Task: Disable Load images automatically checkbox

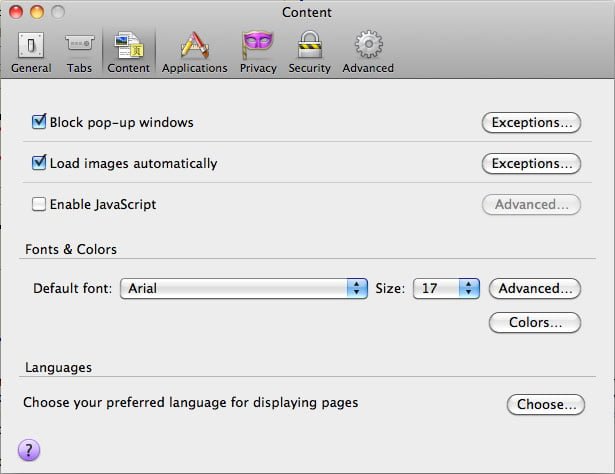Action: click(x=40, y=163)
